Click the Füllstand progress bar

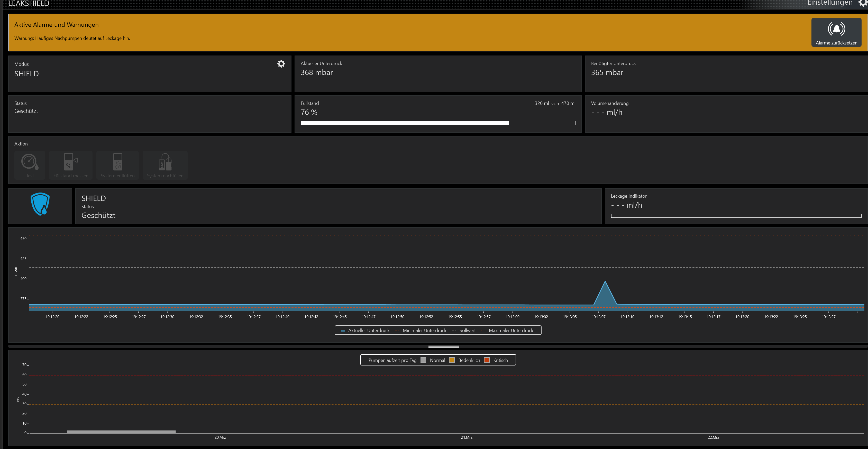[x=438, y=123]
